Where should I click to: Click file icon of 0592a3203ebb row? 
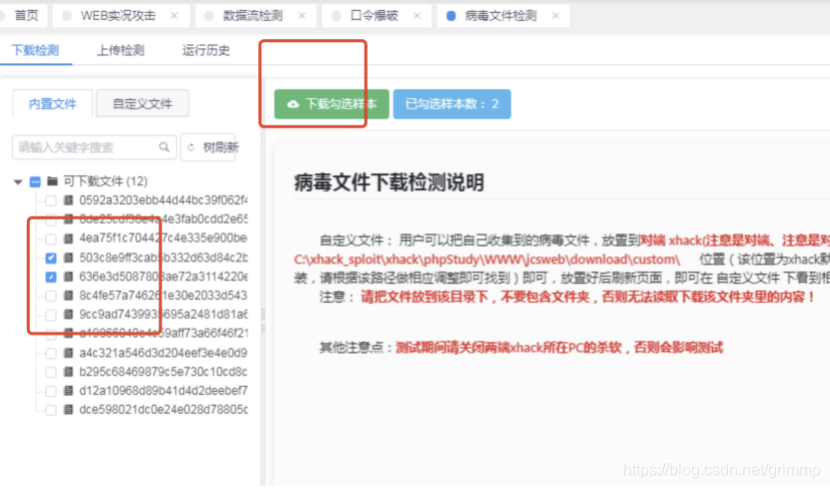point(68,200)
